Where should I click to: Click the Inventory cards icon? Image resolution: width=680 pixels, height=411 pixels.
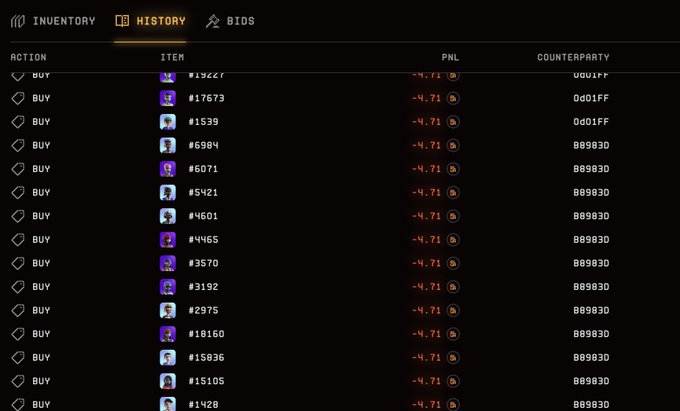pos(18,21)
